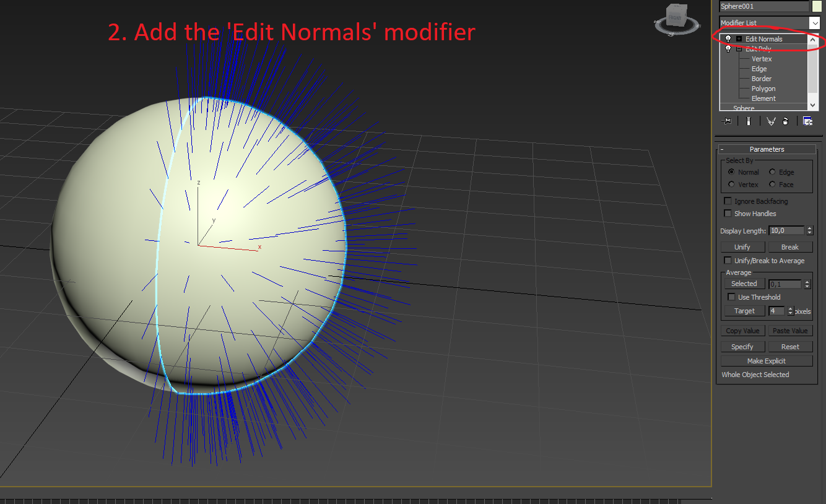
Task: Click the Average Selected threshold field
Action: 785,284
